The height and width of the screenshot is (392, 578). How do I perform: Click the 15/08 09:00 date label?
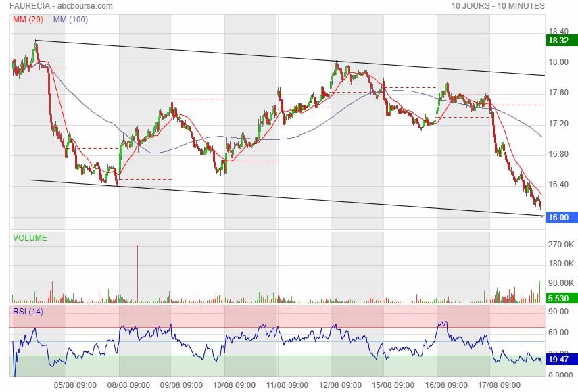[x=393, y=385]
